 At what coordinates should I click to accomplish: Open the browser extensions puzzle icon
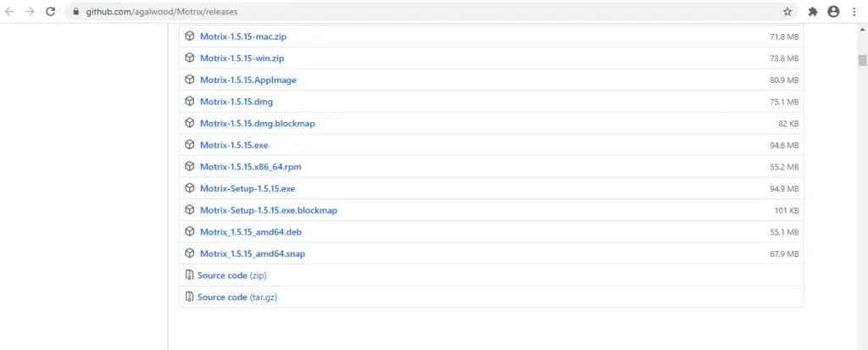(x=813, y=12)
